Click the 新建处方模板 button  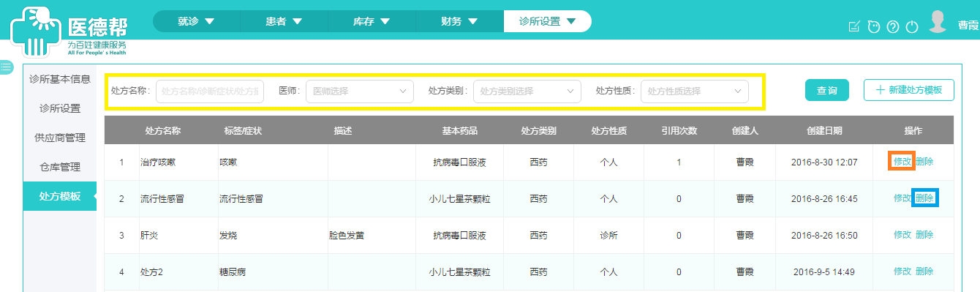909,90
